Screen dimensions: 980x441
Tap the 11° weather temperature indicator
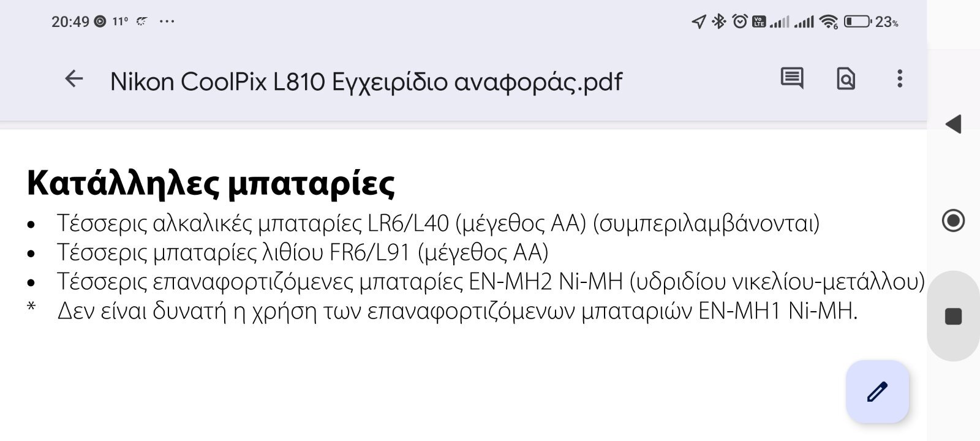click(120, 22)
